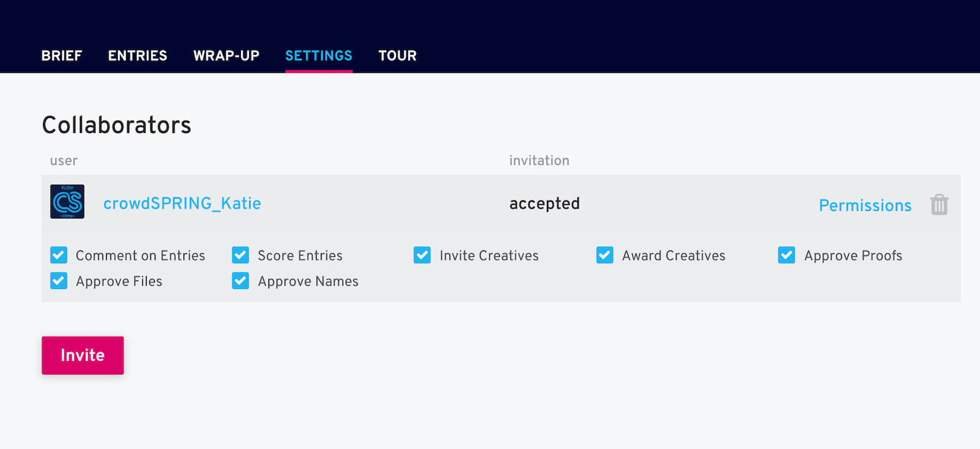Click crowdSPRING_Katie's avatar thumbnail
The image size is (980, 449).
(67, 202)
